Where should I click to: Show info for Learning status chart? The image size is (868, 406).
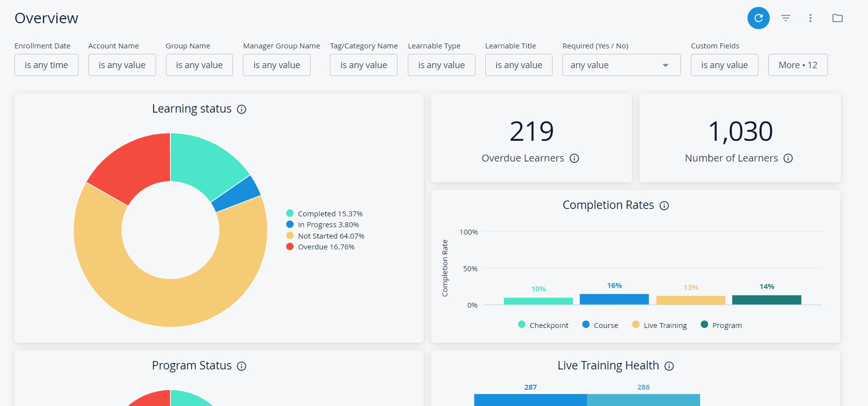(241, 109)
